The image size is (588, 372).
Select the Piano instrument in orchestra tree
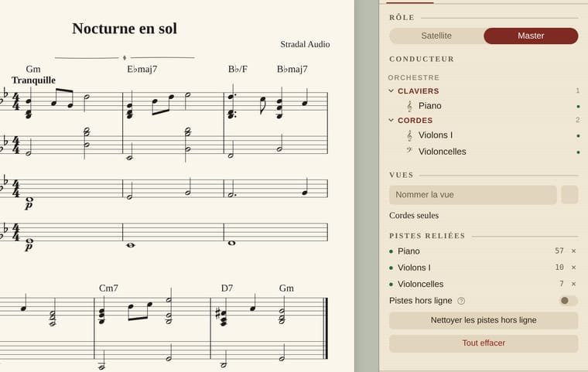(429, 106)
